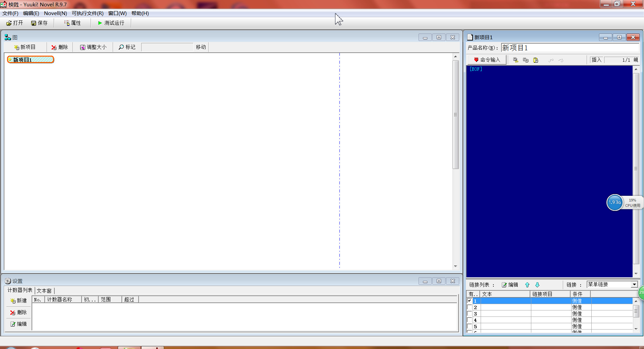Click the search field beside 标记
Viewport: 644px width, 349px height.
pos(167,47)
